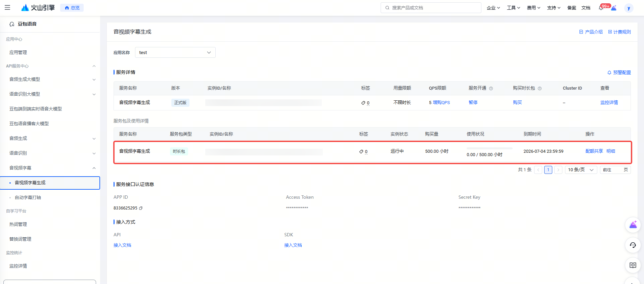This screenshot has height=284, width=644.
Task: Open the hamburger navigation menu
Action: 7,7
